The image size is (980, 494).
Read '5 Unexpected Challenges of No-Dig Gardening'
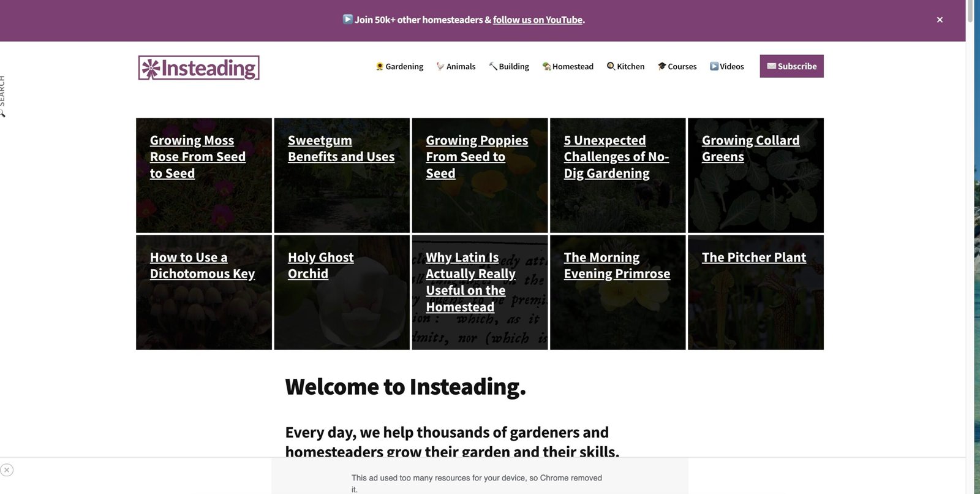click(x=616, y=157)
